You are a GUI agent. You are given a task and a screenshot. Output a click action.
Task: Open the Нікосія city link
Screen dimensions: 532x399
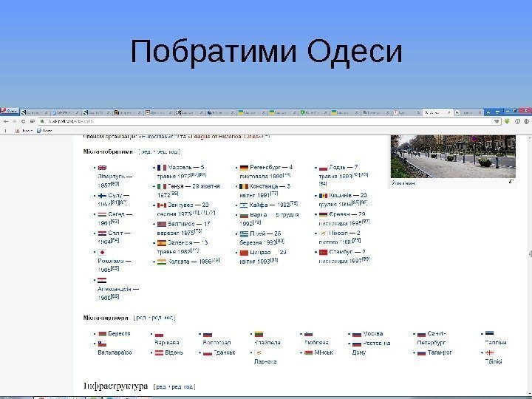tap(338, 233)
